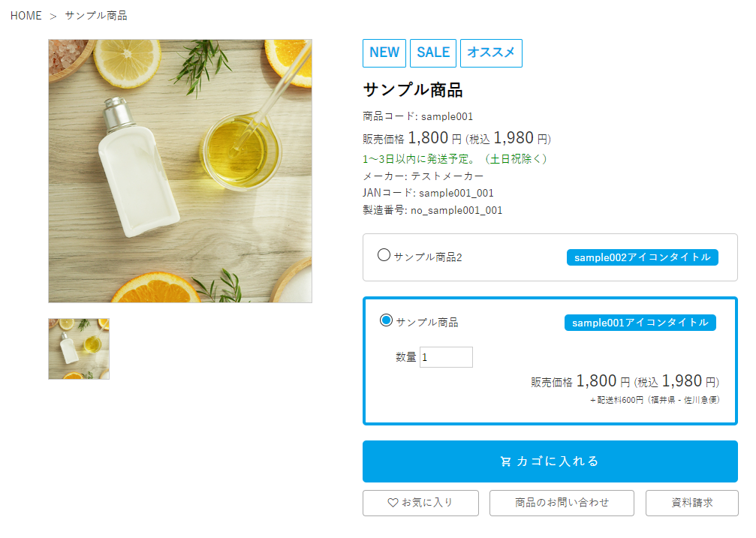The width and height of the screenshot is (756, 538).
Task: Select the small product thumbnail image
Action: coord(79,349)
